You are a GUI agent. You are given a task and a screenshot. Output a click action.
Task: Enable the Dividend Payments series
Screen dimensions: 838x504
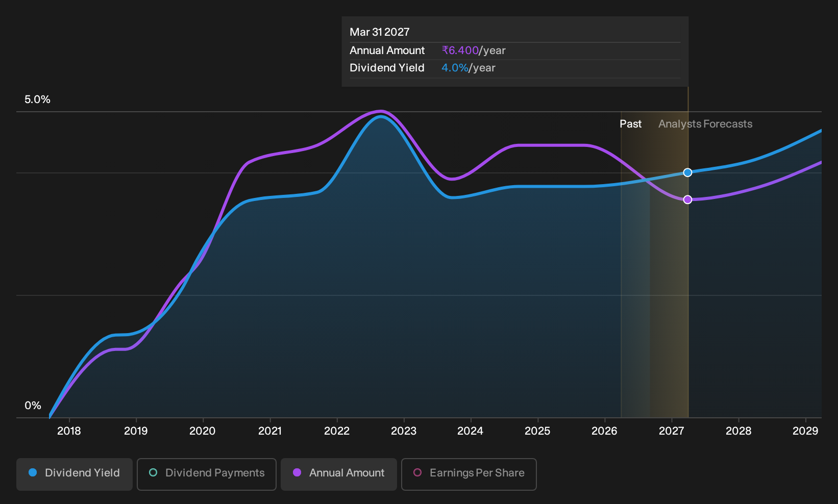[207, 474]
